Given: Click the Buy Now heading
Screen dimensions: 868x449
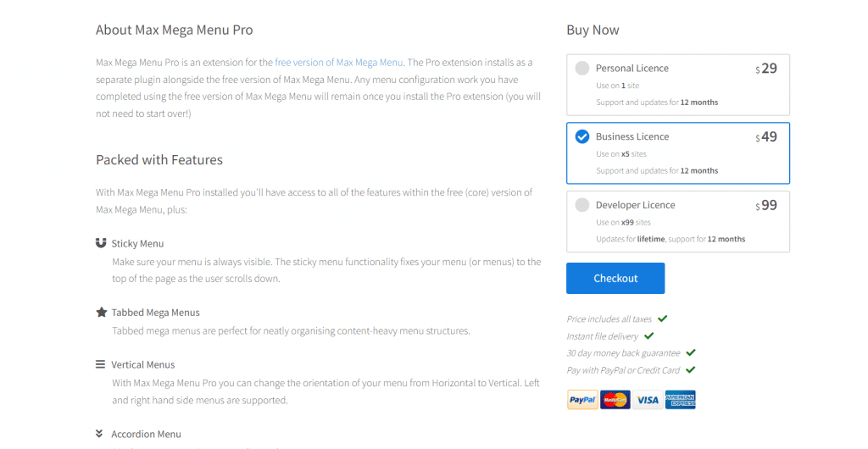Looking at the screenshot, I should tap(593, 30).
